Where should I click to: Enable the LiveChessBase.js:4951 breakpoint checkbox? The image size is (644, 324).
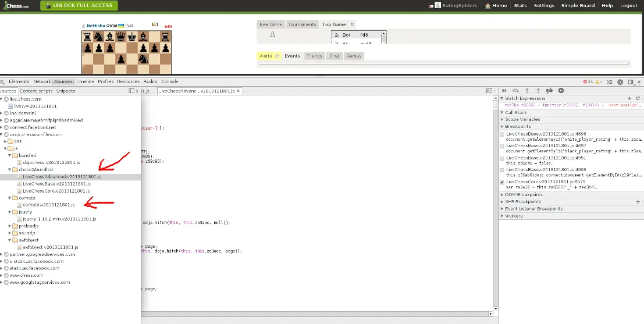tap(502, 158)
